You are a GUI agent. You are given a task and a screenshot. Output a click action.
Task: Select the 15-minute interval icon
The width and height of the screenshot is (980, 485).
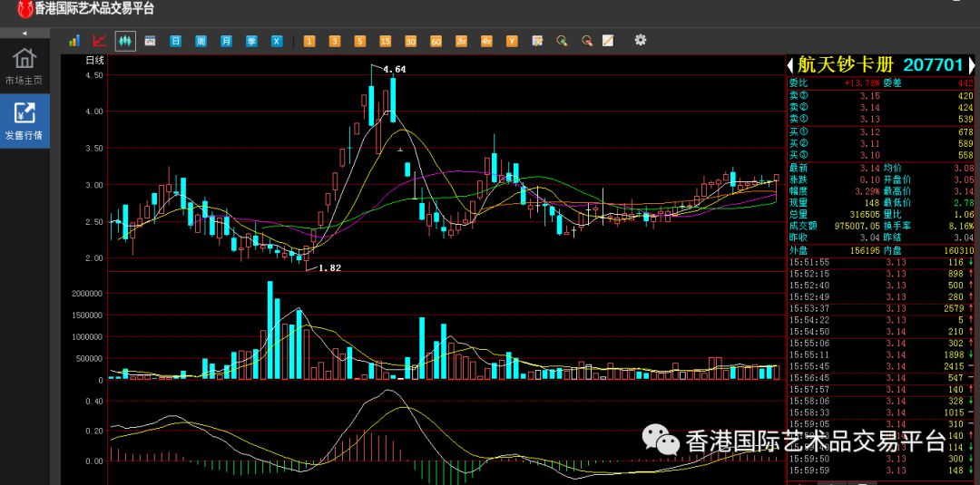385,41
